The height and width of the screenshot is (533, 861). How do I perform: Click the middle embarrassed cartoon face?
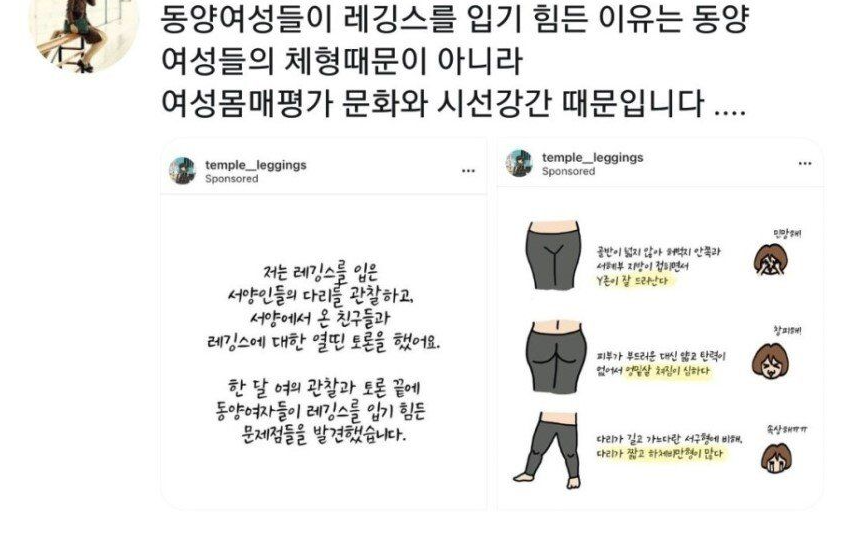tap(769, 361)
